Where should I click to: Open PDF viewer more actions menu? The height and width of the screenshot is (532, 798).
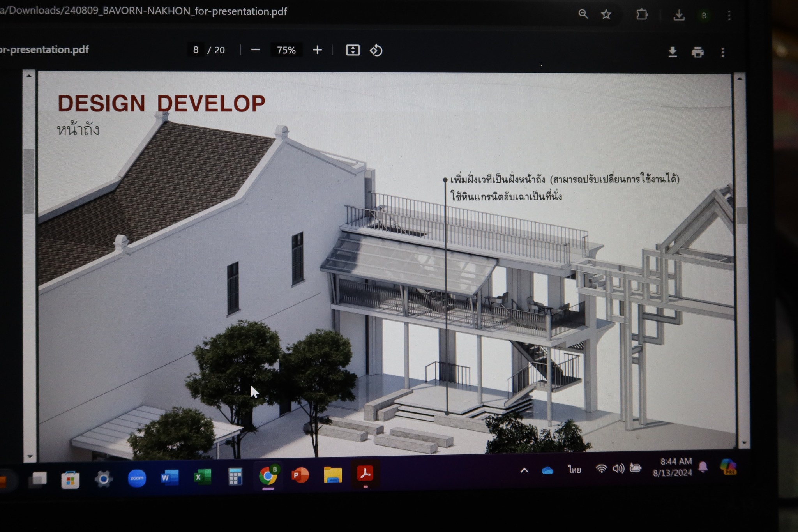tap(723, 52)
